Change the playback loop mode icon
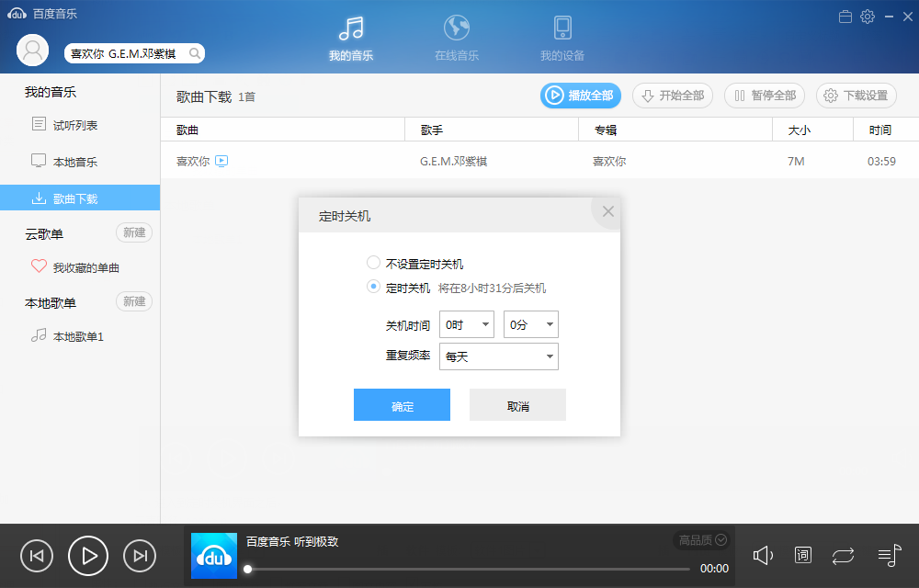This screenshot has width=919, height=588. (844, 556)
